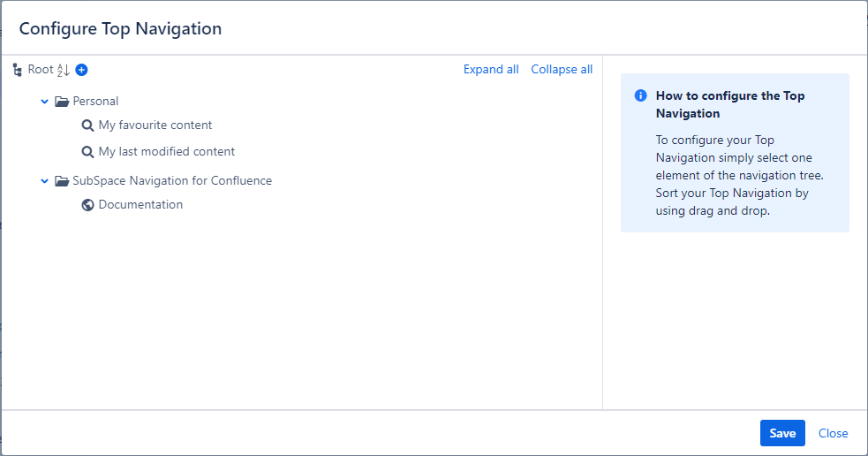Image resolution: width=868 pixels, height=456 pixels.
Task: Click the Root tree hierarchy icon
Action: coord(18,70)
